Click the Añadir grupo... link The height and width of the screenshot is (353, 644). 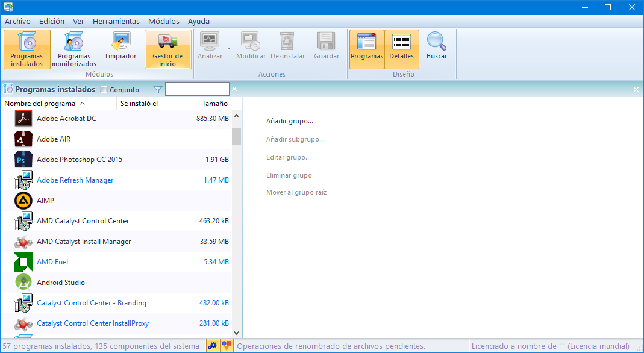[x=290, y=122]
